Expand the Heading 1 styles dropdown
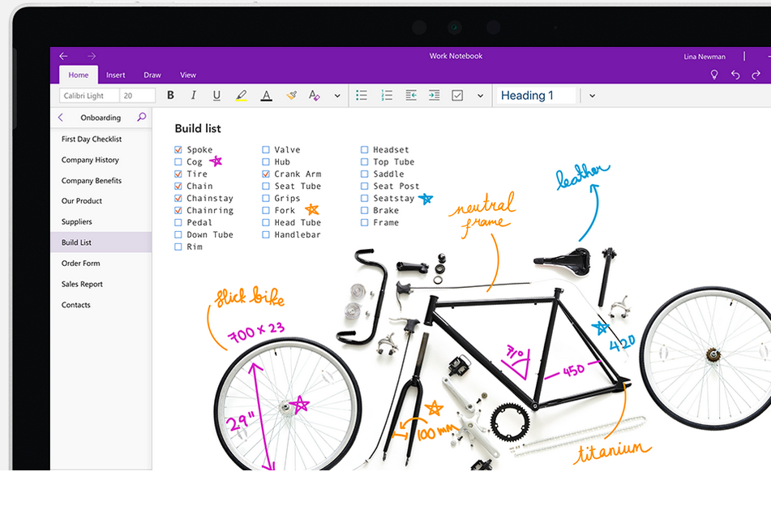The width and height of the screenshot is (771, 532). tap(592, 96)
